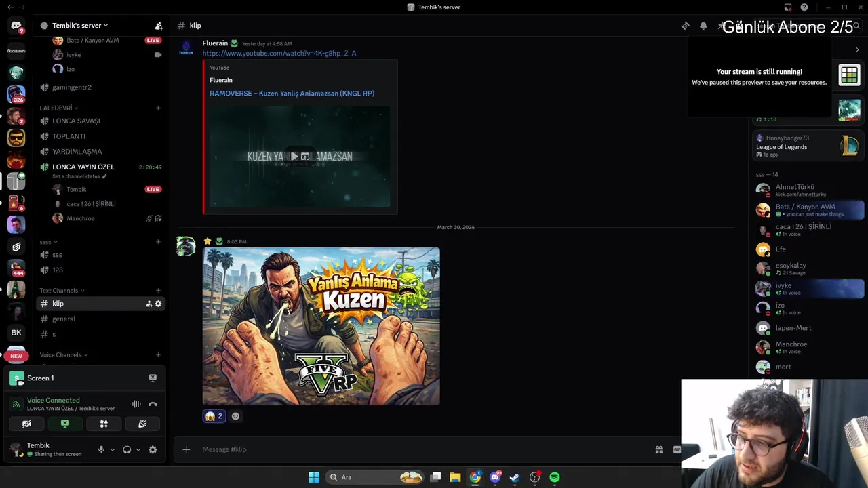This screenshot has width=868, height=488.
Task: Open Tembik's server dropdown menu
Action: [80, 26]
